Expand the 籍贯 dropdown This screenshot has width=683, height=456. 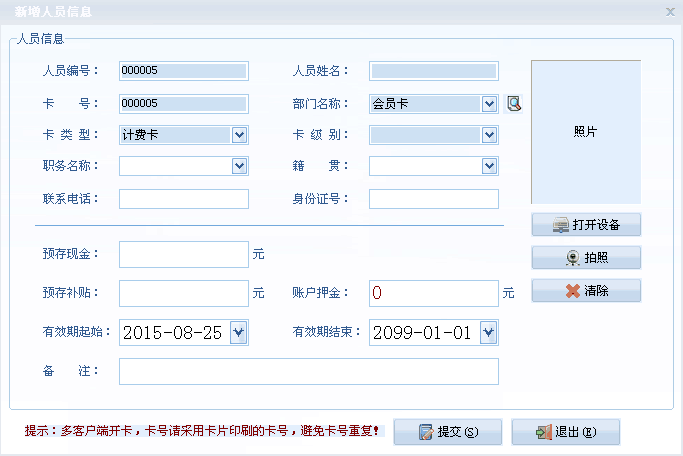point(489,166)
